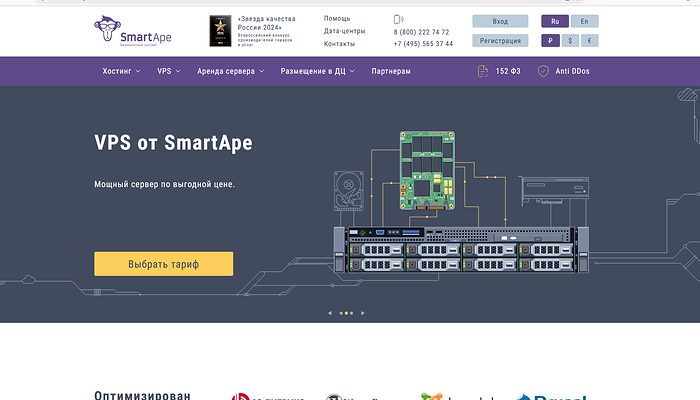This screenshot has width=700, height=400.
Task: Click the SmartApe monkey logo
Action: click(133, 31)
